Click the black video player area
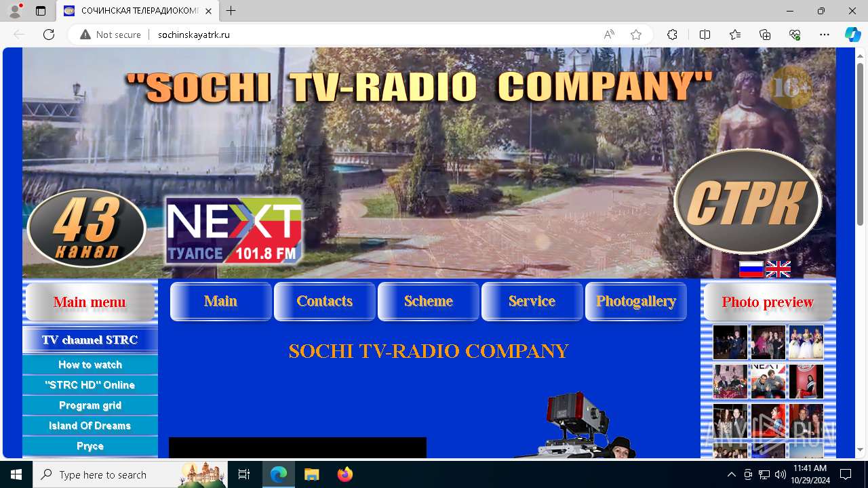The image size is (868, 488). point(298,447)
